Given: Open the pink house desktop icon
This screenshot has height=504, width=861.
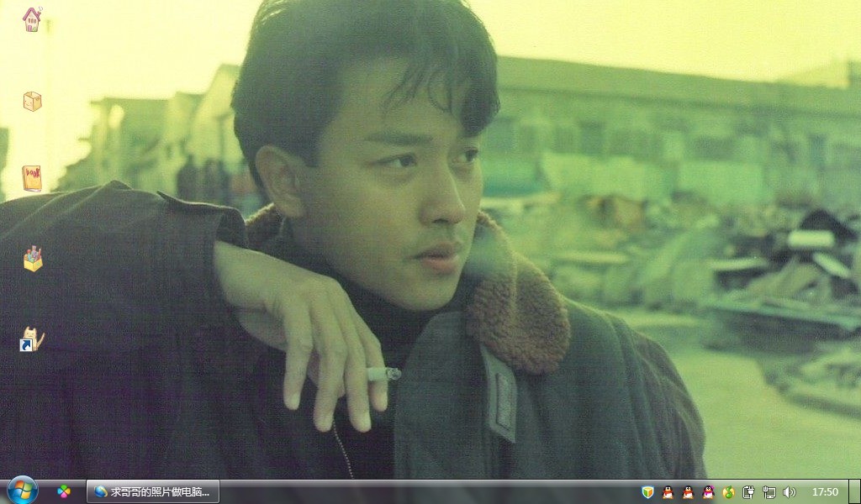Looking at the screenshot, I should (x=32, y=19).
